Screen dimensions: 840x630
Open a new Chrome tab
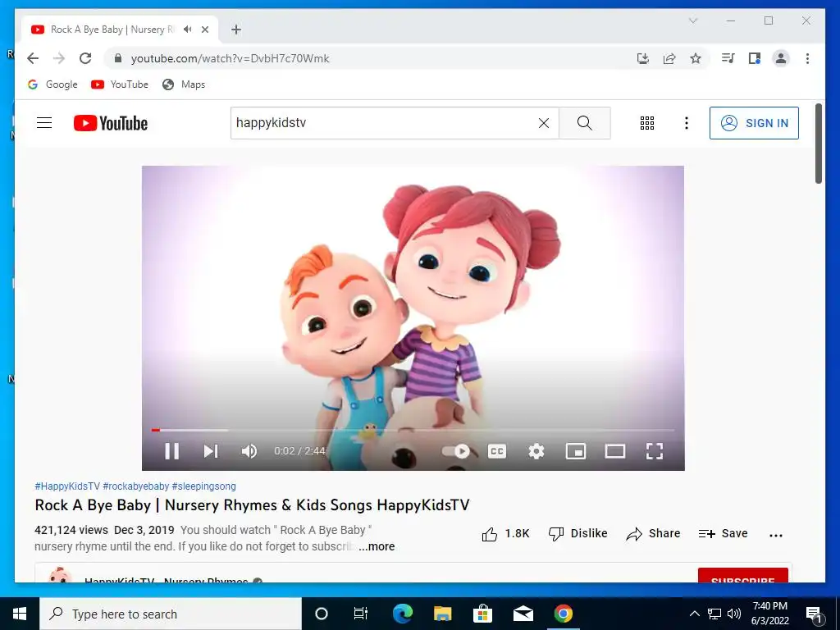236,30
